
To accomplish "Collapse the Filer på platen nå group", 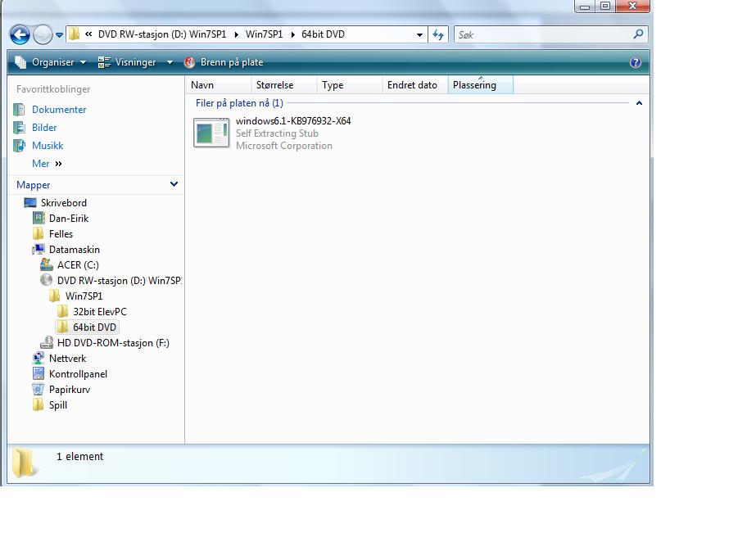I will (640, 103).
